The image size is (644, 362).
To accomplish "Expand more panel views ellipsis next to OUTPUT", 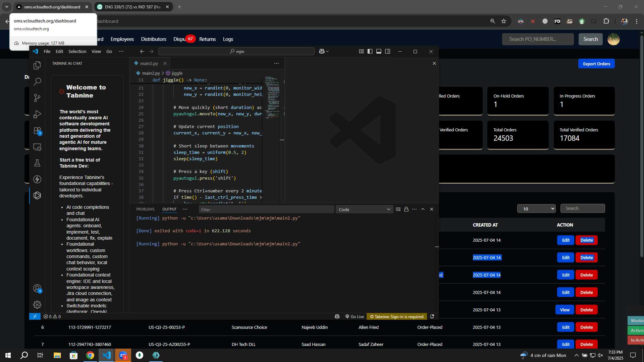I will coord(185,209).
